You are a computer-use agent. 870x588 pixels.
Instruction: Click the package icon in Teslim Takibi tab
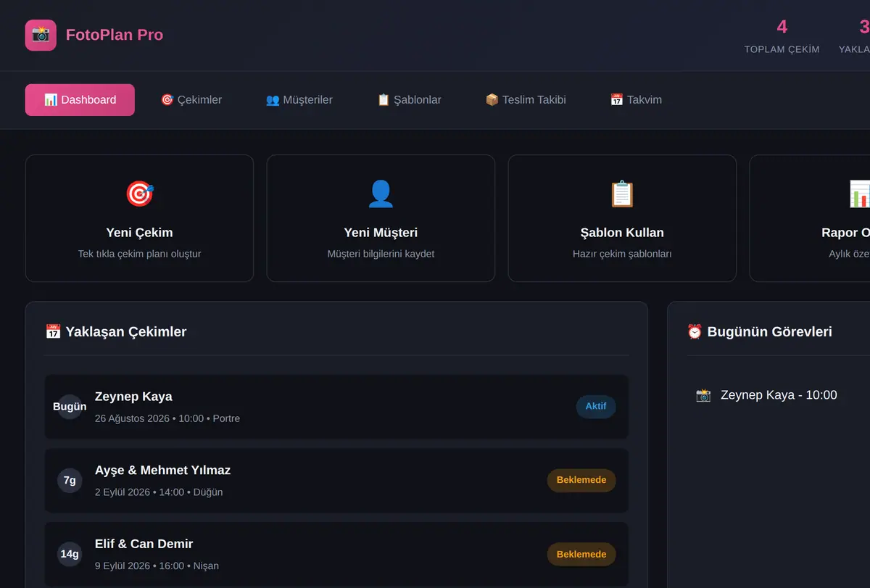point(492,100)
